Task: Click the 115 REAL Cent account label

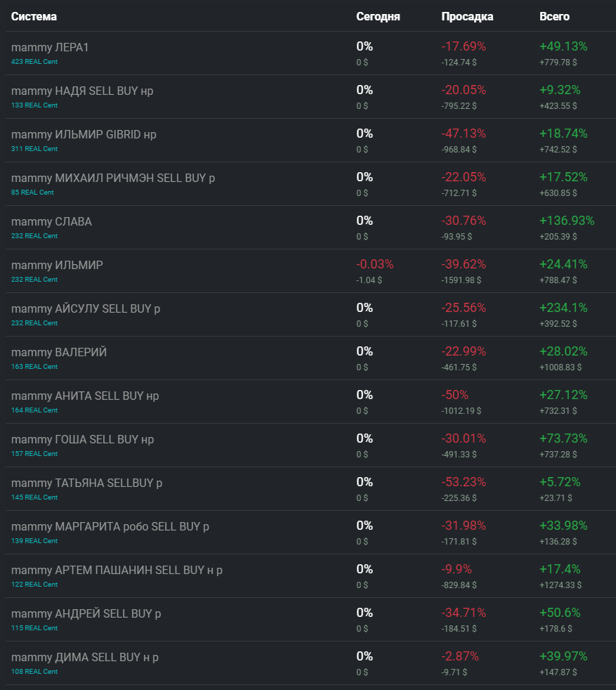Action: coord(34,627)
